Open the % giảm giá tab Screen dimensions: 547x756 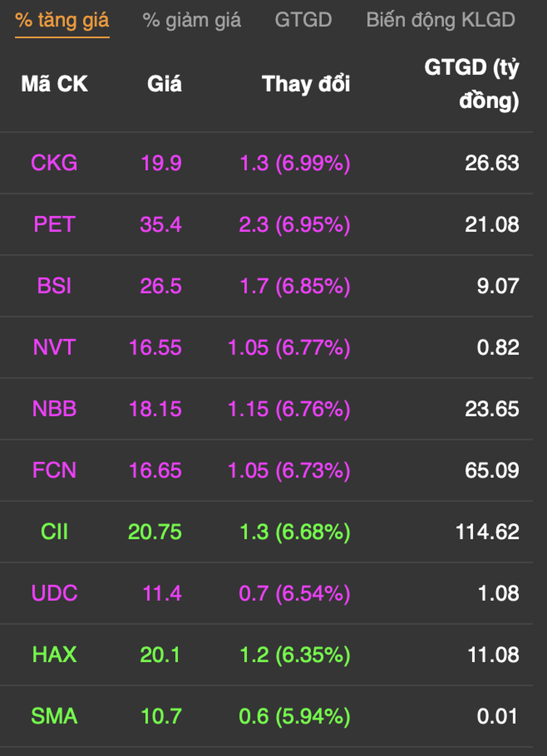(192, 20)
